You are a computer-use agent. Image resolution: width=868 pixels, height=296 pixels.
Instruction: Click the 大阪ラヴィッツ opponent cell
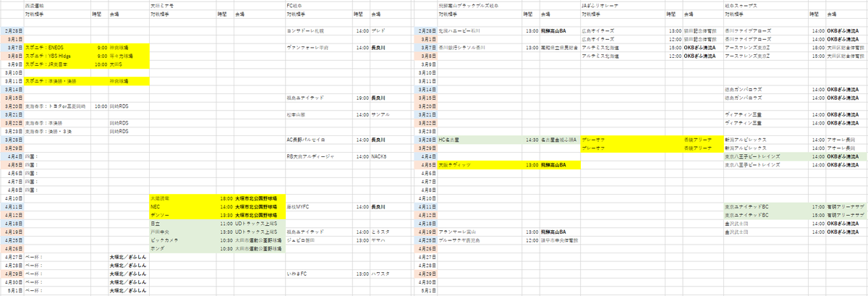481,165
